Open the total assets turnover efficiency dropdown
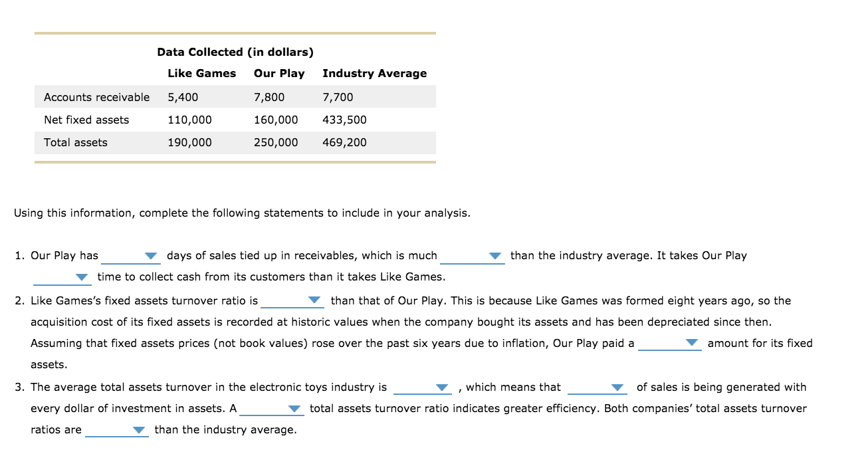This screenshot has width=868, height=456. (295, 409)
